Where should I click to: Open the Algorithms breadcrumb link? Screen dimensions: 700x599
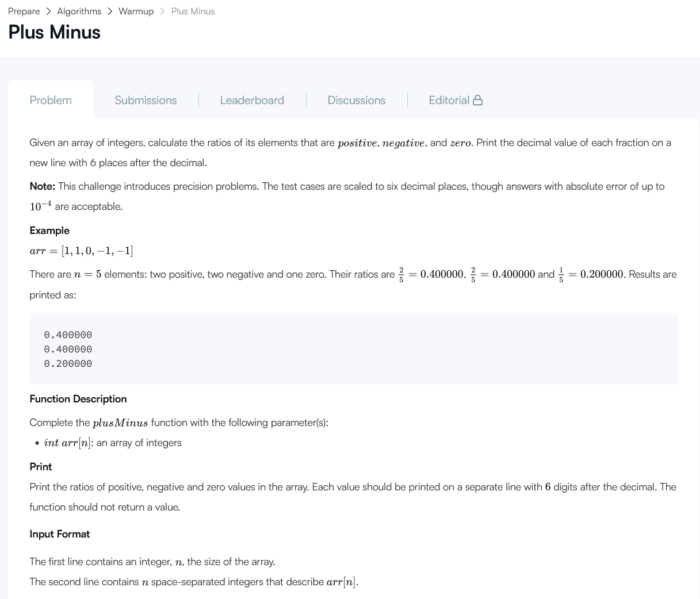click(x=79, y=11)
